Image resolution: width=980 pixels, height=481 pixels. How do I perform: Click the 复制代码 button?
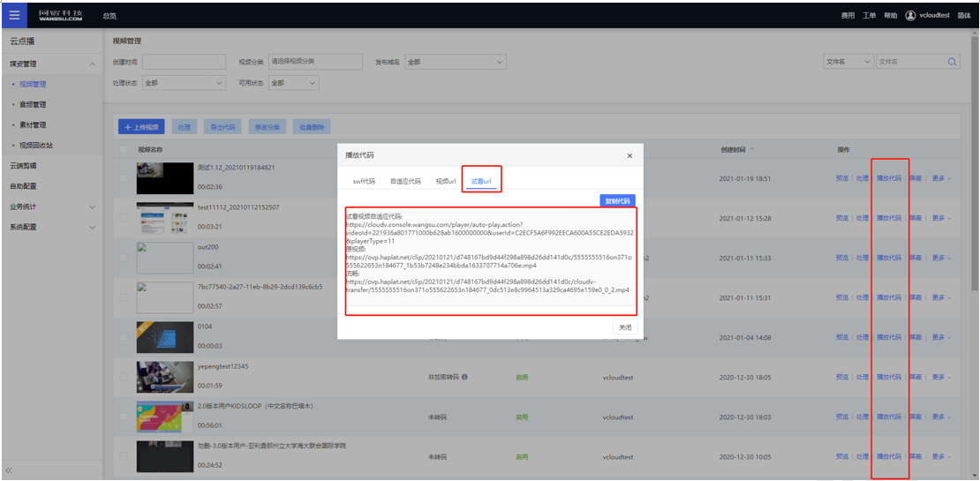tap(616, 201)
